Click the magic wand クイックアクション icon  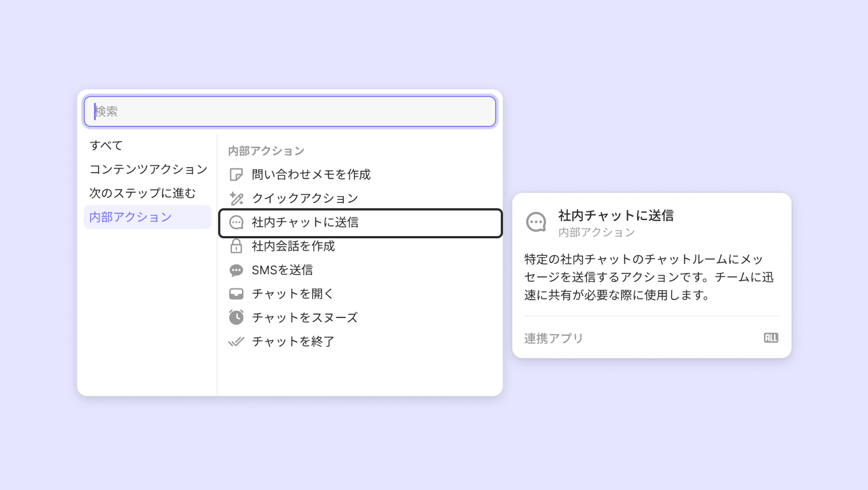coord(236,199)
